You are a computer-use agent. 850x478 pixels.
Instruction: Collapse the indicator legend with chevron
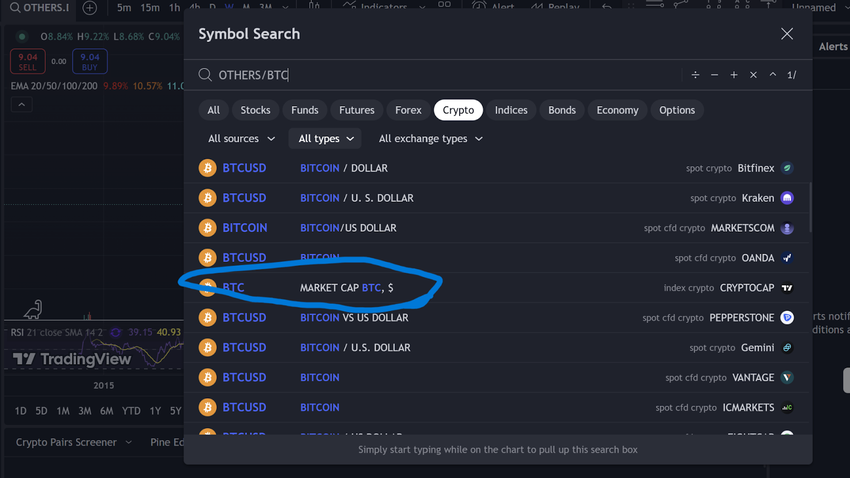(22, 105)
